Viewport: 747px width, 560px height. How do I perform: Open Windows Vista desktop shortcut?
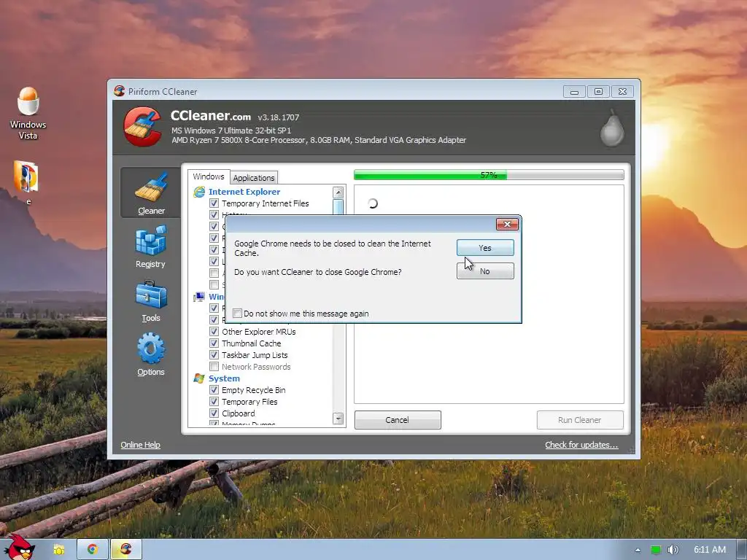28,113
